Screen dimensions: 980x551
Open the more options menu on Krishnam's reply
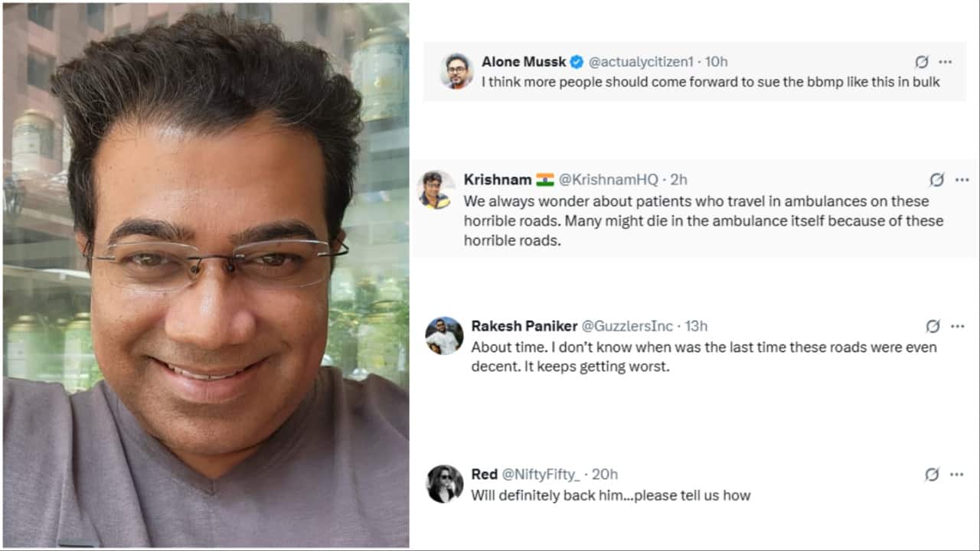pyautogui.click(x=962, y=180)
